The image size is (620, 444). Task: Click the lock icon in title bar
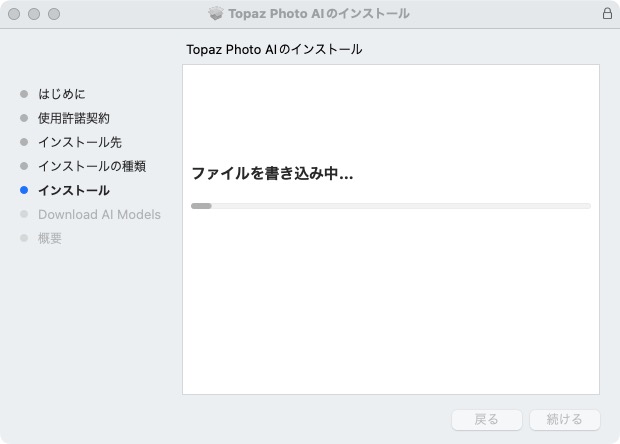[x=607, y=13]
